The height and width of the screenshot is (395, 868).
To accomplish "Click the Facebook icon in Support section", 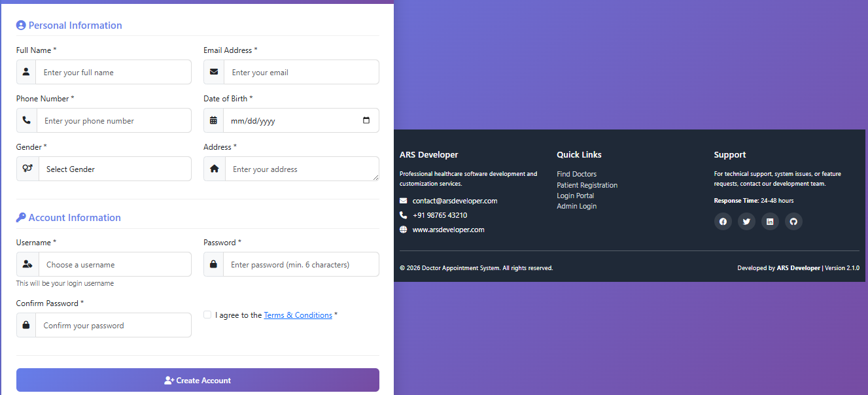I will pos(723,222).
